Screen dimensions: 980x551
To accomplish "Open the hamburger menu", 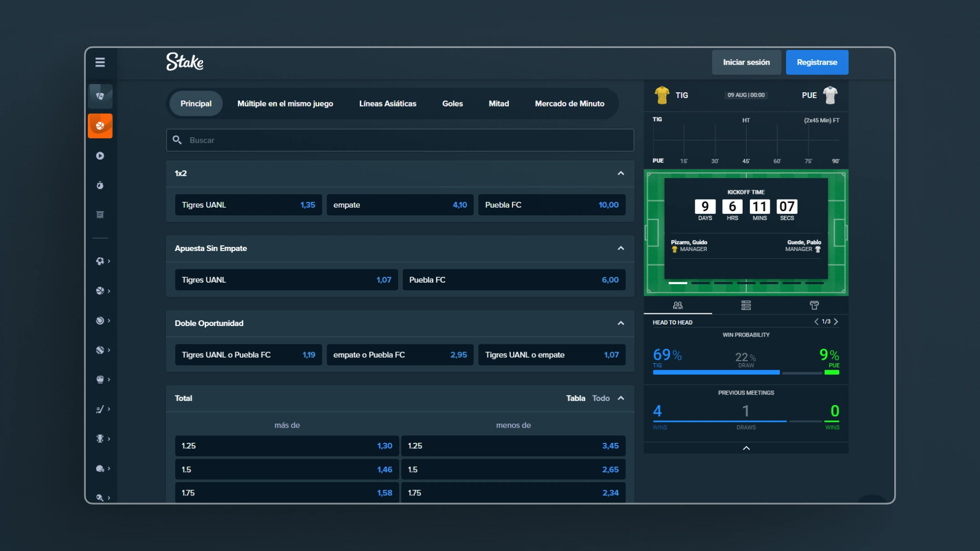I will (x=100, y=62).
